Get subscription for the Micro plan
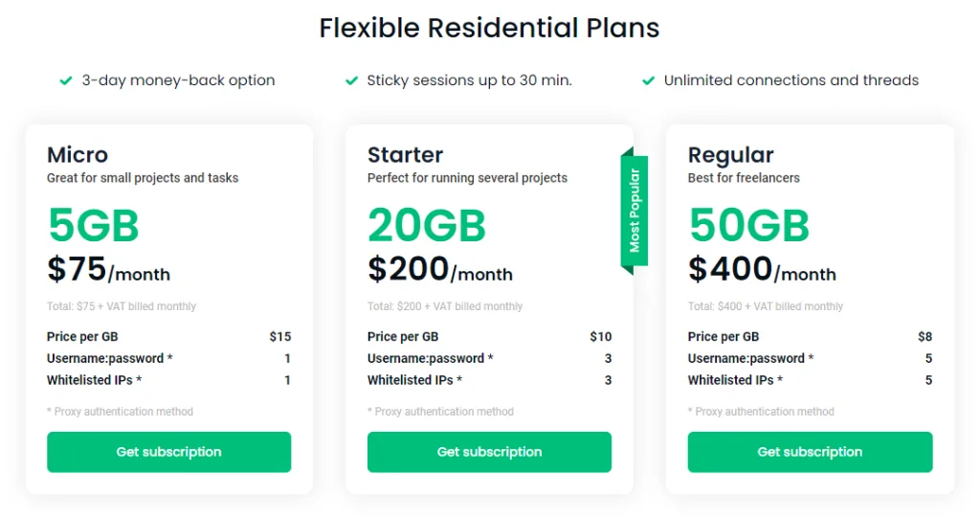Screen dimensions: 980x517 (x=168, y=452)
